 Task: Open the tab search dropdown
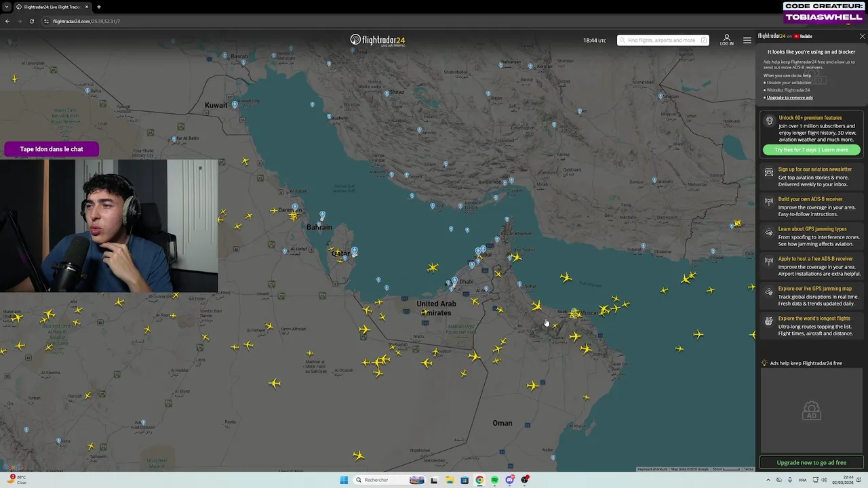tap(7, 7)
